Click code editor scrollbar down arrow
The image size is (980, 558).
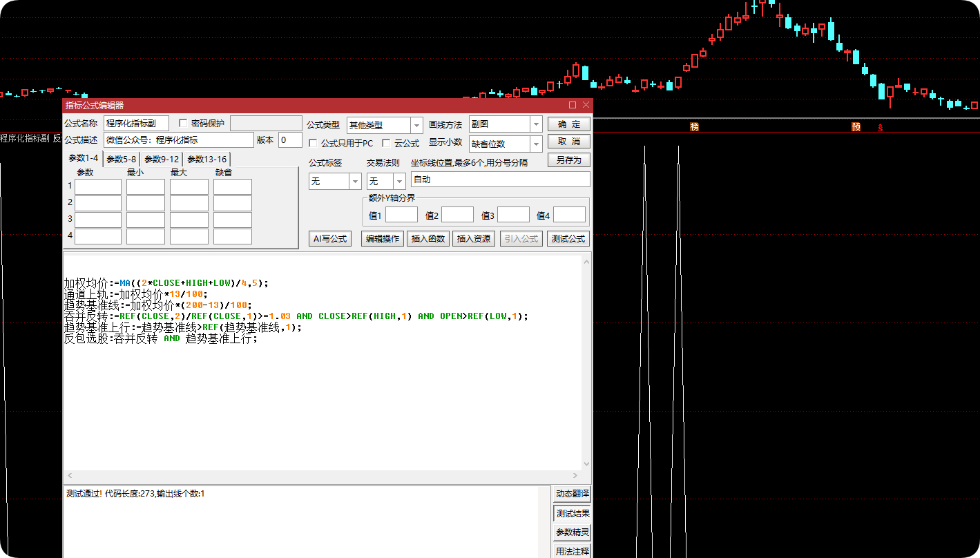(587, 464)
